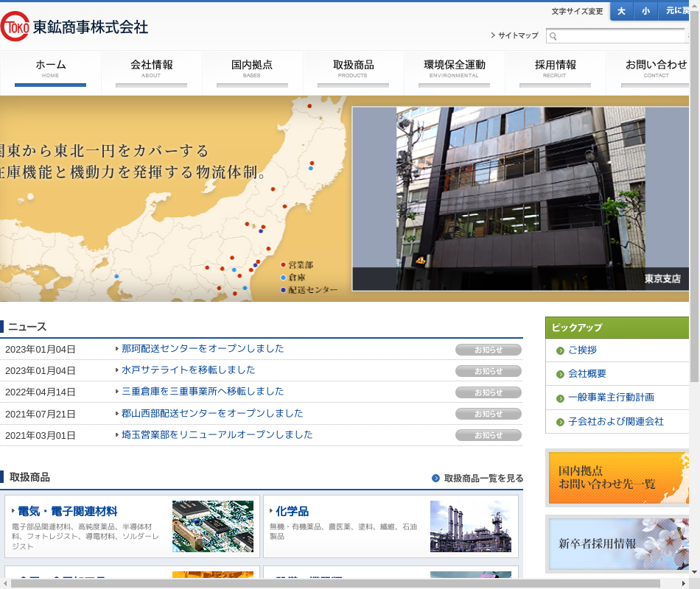Click the vertical scrollbar down arrow
Viewport: 700px width, 589px height.
[694, 571]
